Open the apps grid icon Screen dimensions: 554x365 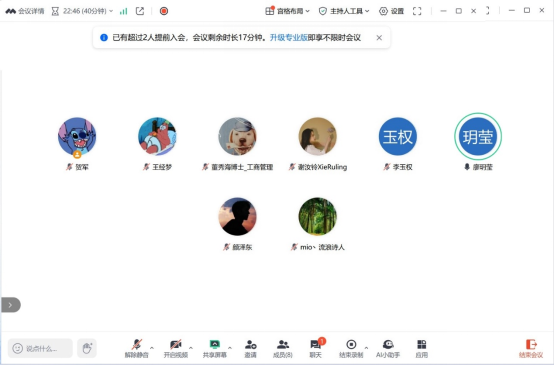pos(422,348)
